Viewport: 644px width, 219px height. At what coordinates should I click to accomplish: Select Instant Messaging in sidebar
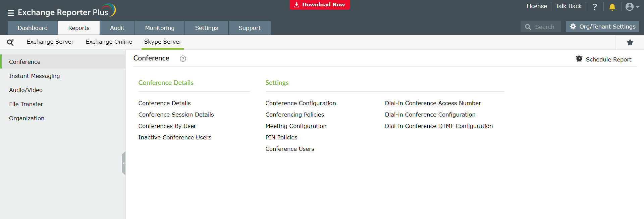click(x=34, y=76)
